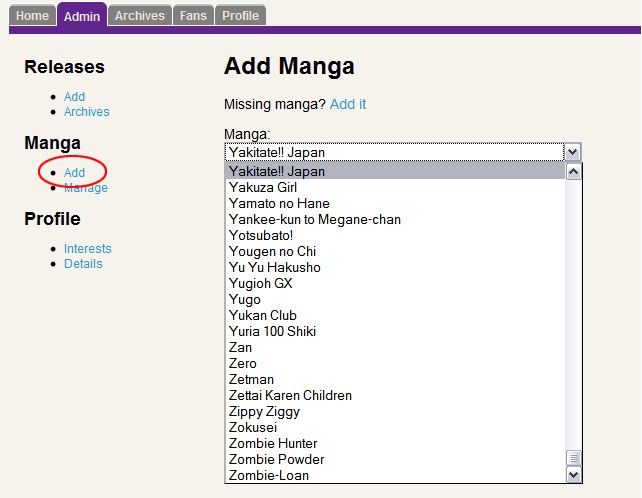The height and width of the screenshot is (498, 642).
Task: Click the dropdown list scrollbar thumb
Action: pos(573,458)
